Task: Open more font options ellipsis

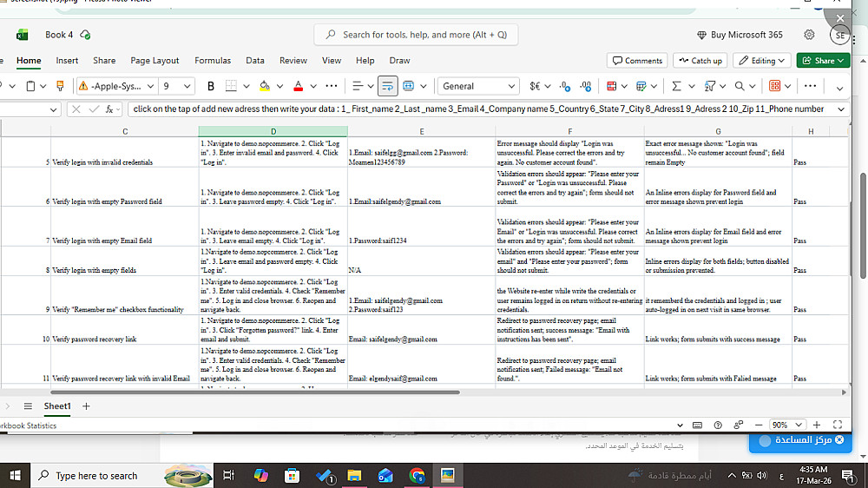Action: pos(332,87)
